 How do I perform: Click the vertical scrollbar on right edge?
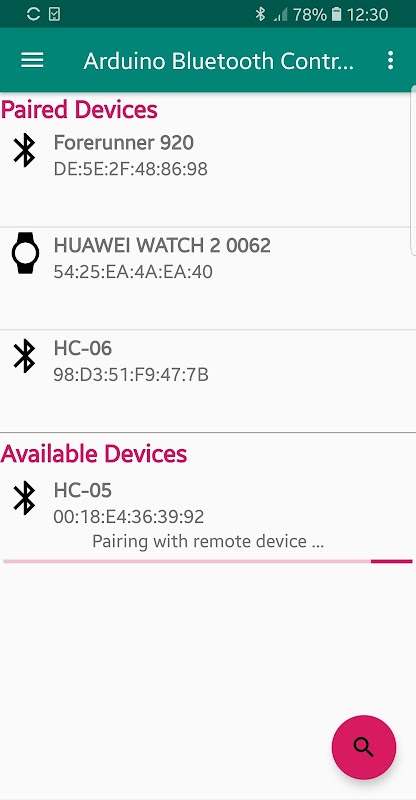pyautogui.click(x=413, y=170)
